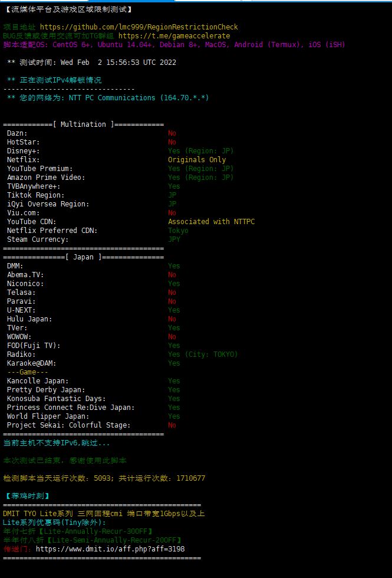Click the Tokyo value for Netflix Preferred CDN
Screen dimensions: 392x578
click(x=178, y=231)
